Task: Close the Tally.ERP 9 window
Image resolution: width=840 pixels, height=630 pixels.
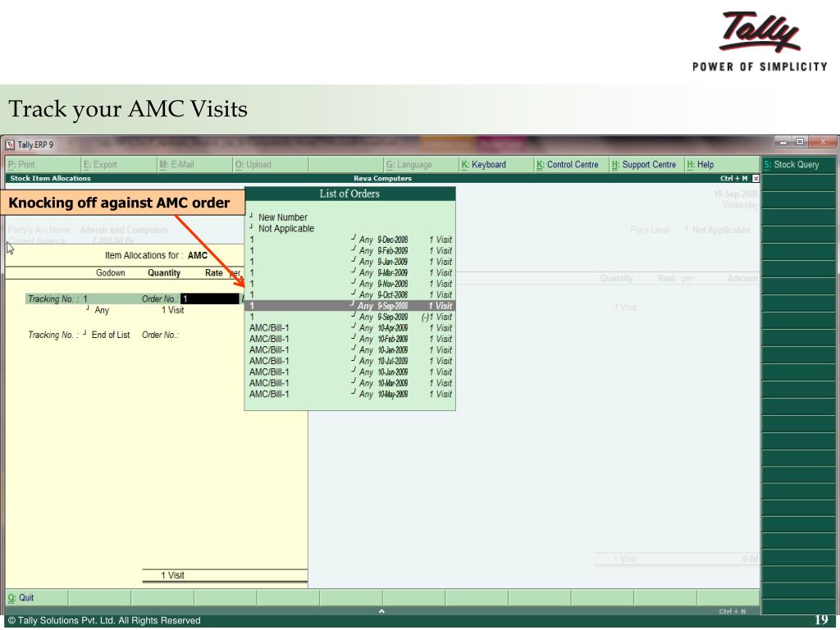Action: (x=822, y=142)
